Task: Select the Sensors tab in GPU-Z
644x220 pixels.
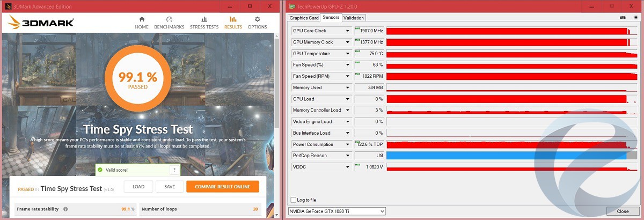Action: click(331, 17)
